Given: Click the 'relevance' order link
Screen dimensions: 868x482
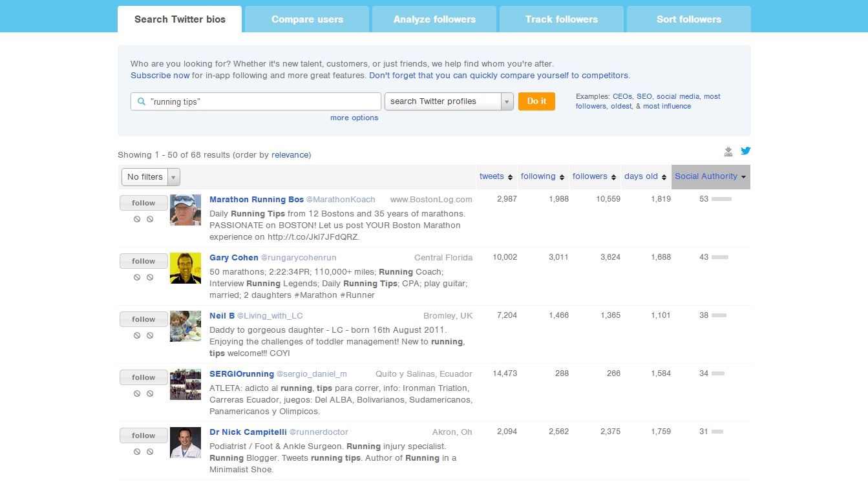Looking at the screenshot, I should click(x=290, y=155).
